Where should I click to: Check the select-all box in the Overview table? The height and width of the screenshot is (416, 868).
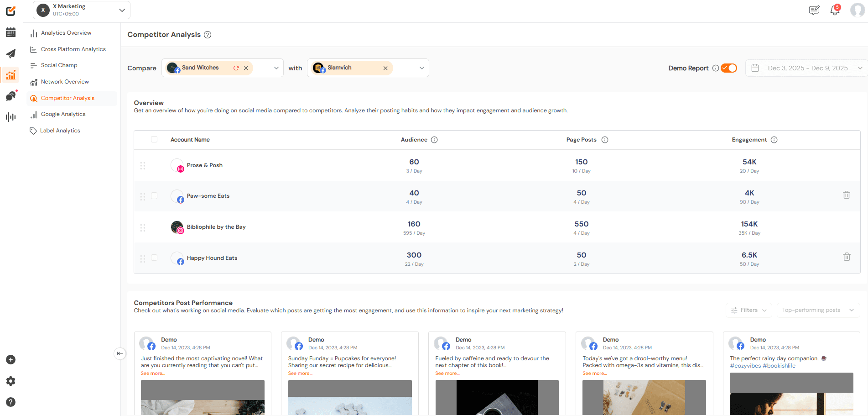154,139
